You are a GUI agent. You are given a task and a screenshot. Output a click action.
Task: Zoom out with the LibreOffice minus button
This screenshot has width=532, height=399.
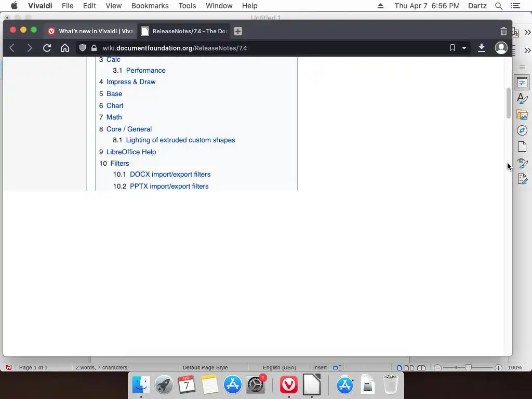coord(437,368)
